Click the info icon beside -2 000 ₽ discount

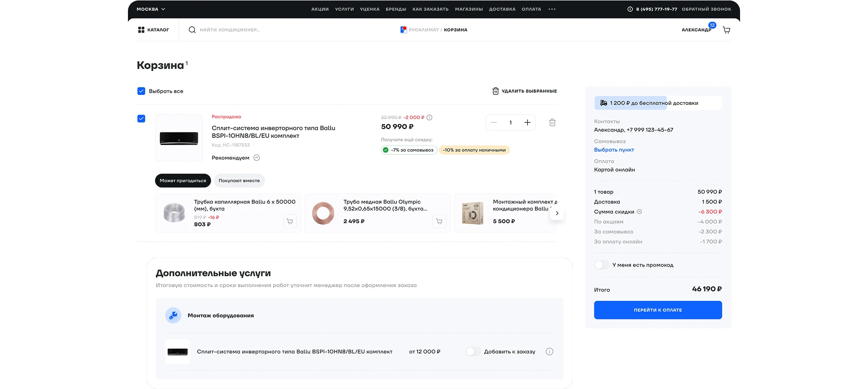(x=429, y=117)
